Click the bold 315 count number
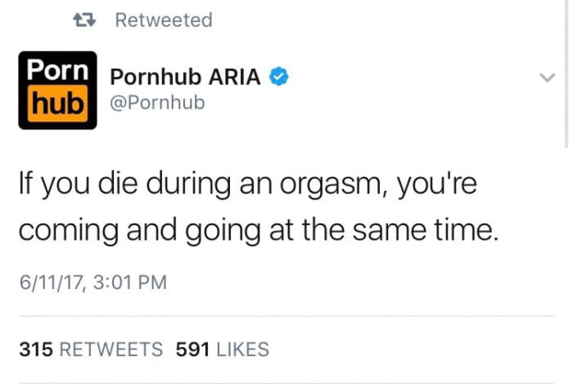 click(x=36, y=349)
